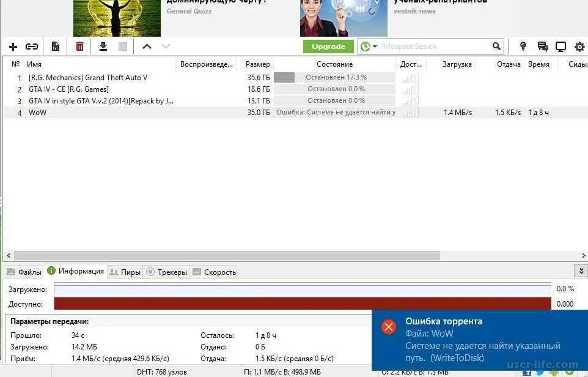Click Create New Torrent file icon
Screen dimensions: 588x377
tap(56, 47)
